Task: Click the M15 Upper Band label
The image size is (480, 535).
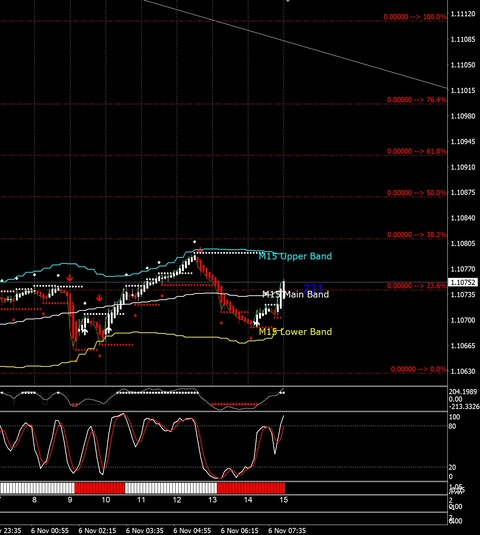Action: 295,256
